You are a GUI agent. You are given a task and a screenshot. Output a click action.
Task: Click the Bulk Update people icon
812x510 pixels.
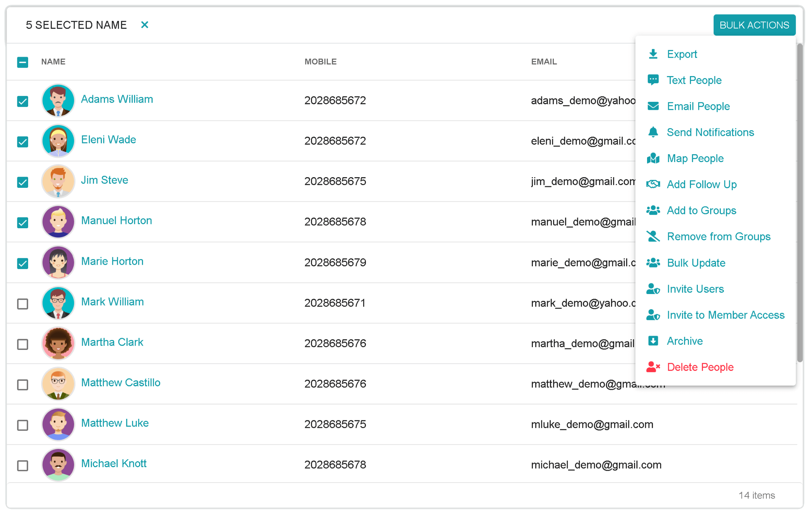[x=653, y=263]
